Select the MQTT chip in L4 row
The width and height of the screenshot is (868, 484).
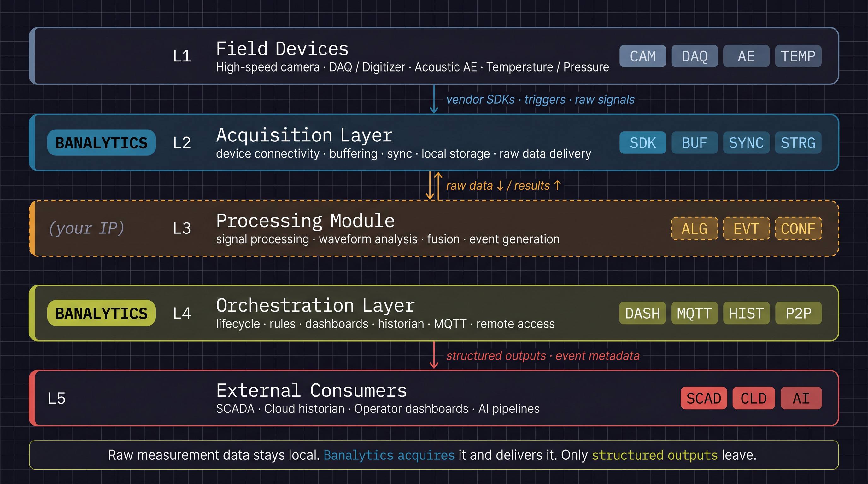695,313
